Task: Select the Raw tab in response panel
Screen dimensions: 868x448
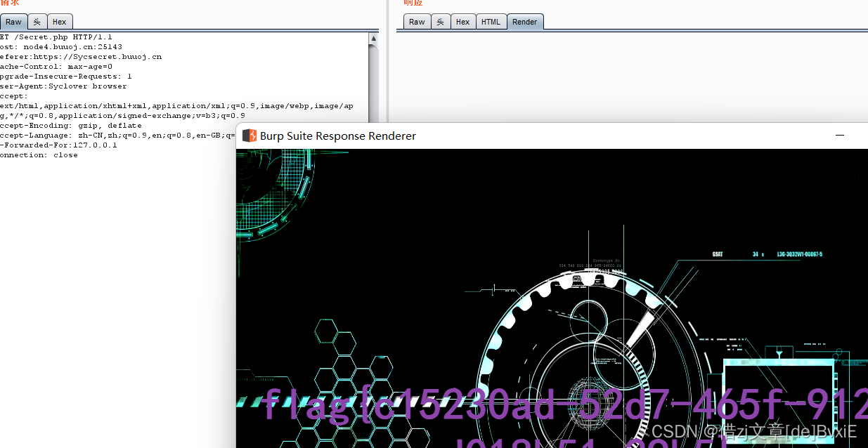Action: point(417,22)
